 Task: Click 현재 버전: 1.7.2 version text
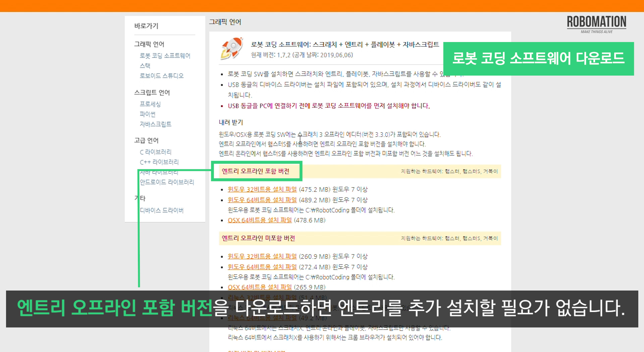[302, 55]
